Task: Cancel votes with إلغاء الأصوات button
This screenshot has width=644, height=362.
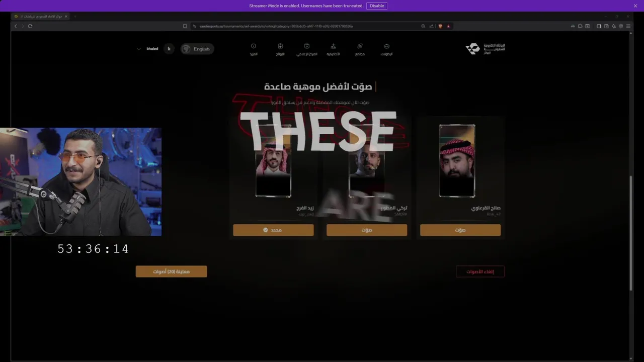Action: [x=480, y=271]
